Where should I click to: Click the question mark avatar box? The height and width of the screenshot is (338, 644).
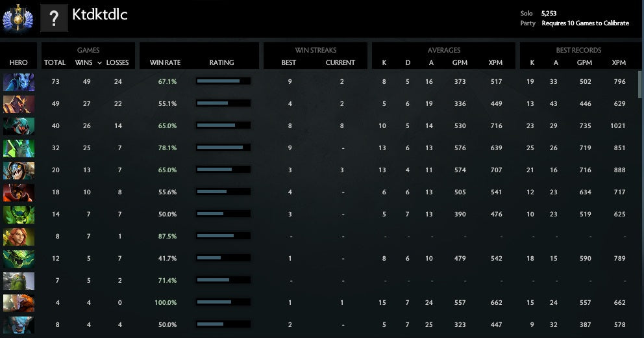click(55, 18)
